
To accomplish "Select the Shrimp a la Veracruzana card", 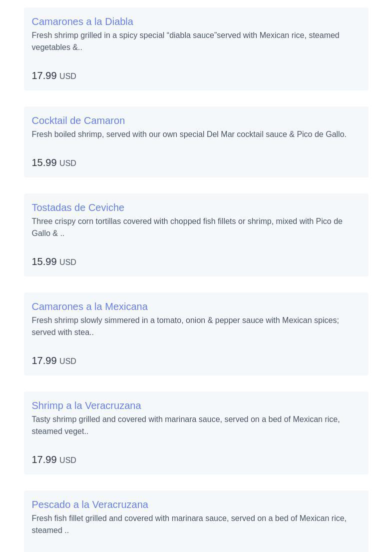I will [196, 432].
